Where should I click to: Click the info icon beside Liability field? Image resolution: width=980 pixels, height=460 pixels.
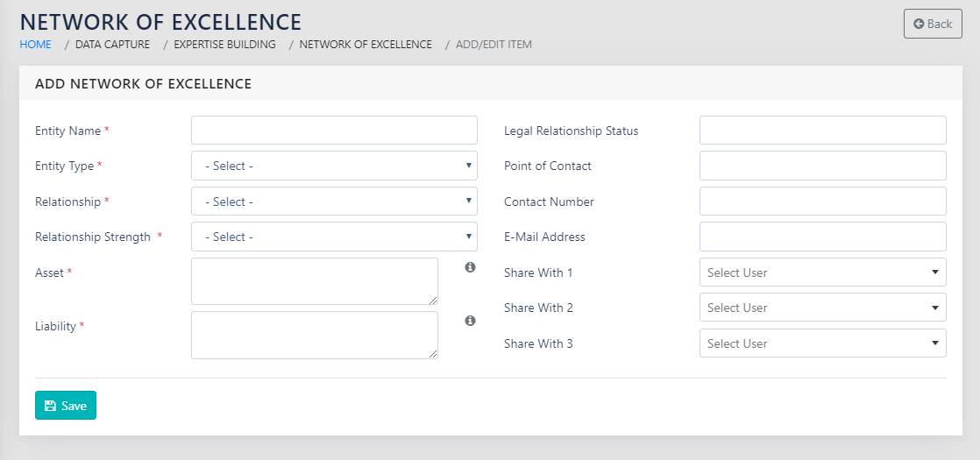[470, 321]
